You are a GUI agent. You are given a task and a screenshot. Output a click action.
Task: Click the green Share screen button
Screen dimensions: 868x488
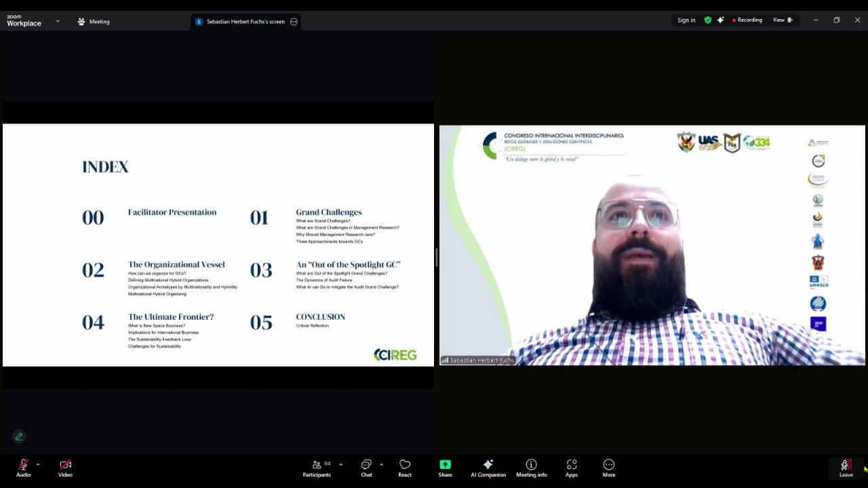445,468
